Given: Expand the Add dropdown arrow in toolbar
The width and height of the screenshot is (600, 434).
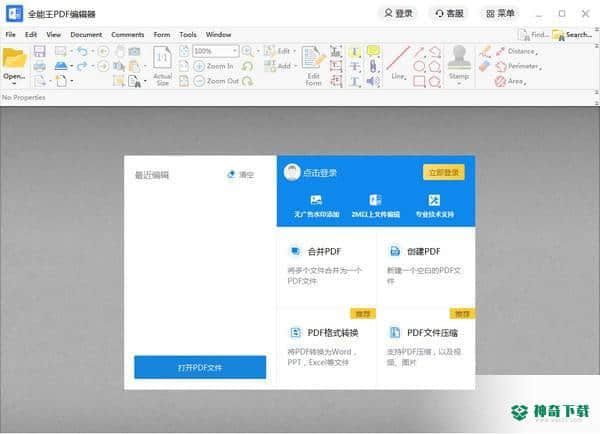Looking at the screenshot, I should pyautogui.click(x=295, y=66).
